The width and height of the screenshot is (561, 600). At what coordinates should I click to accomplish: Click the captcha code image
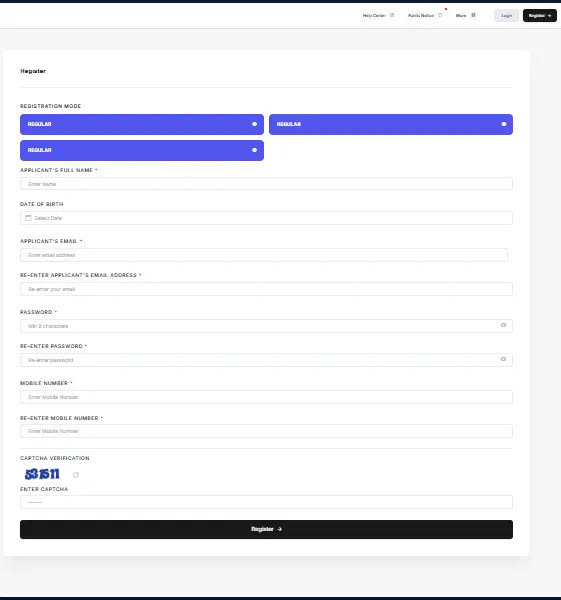(x=42, y=474)
